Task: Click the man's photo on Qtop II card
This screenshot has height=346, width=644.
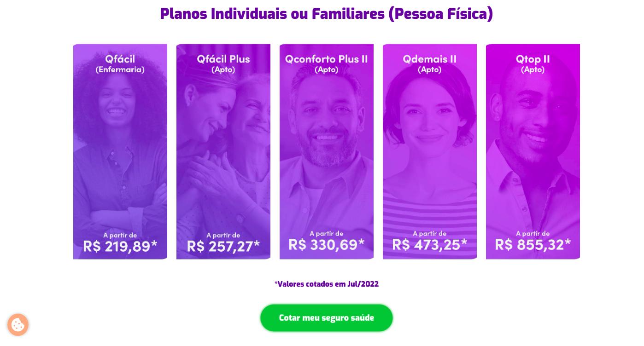Action: tap(533, 138)
